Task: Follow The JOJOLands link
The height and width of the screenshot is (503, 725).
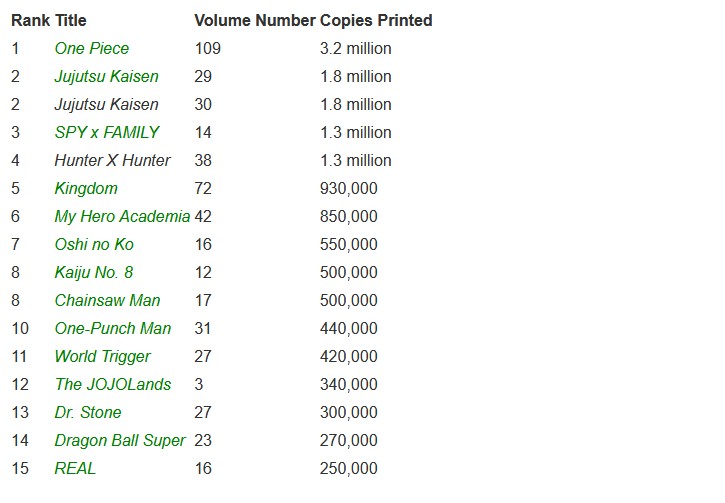Action: pos(113,384)
